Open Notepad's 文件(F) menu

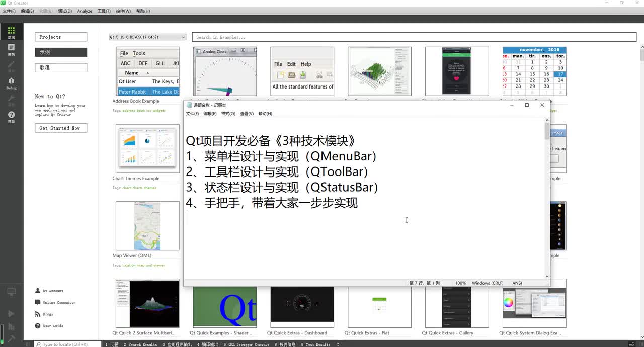click(192, 114)
